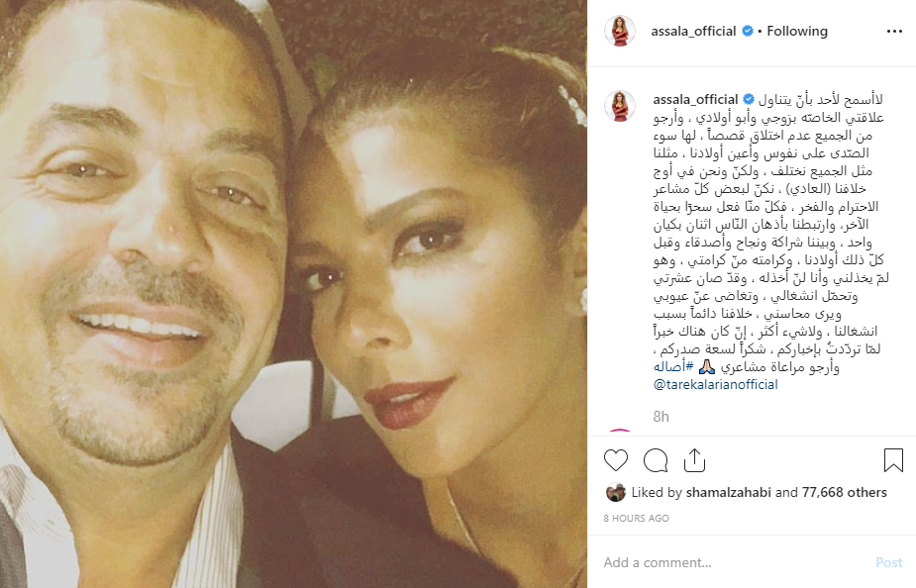Open shamalzahabi profile from likes
Image resolution: width=916 pixels, height=588 pixels.
point(729,492)
